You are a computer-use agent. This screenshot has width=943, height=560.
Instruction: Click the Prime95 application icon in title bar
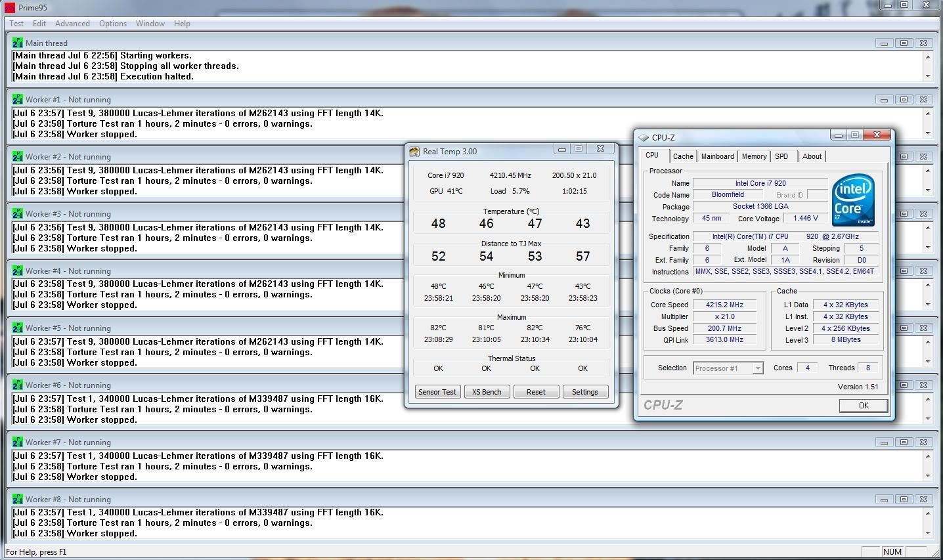[x=9, y=7]
